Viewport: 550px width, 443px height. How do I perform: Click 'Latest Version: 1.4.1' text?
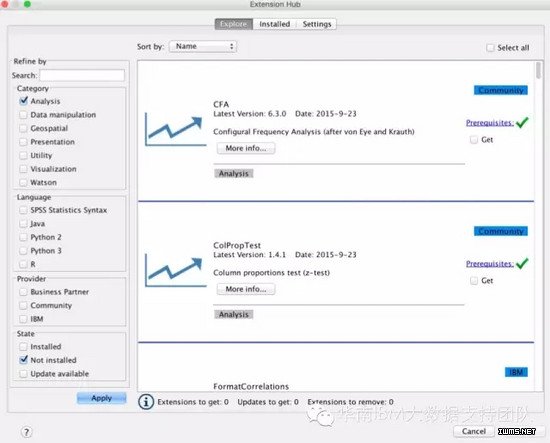click(249, 255)
